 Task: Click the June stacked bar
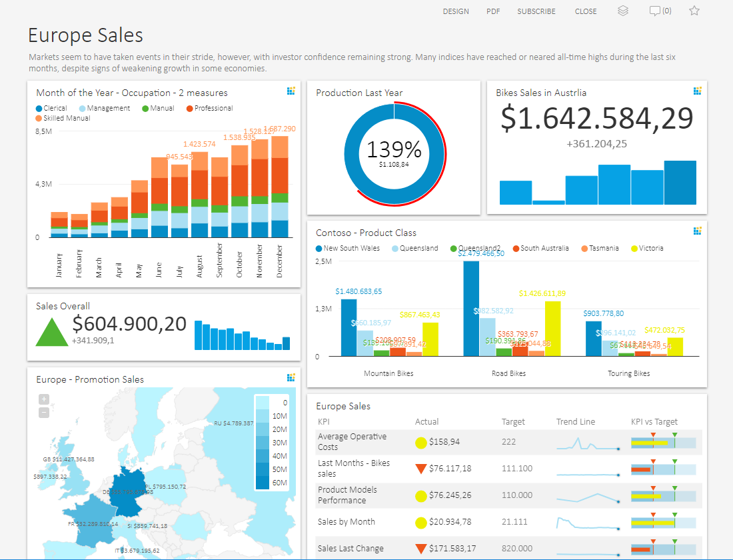tap(159, 197)
